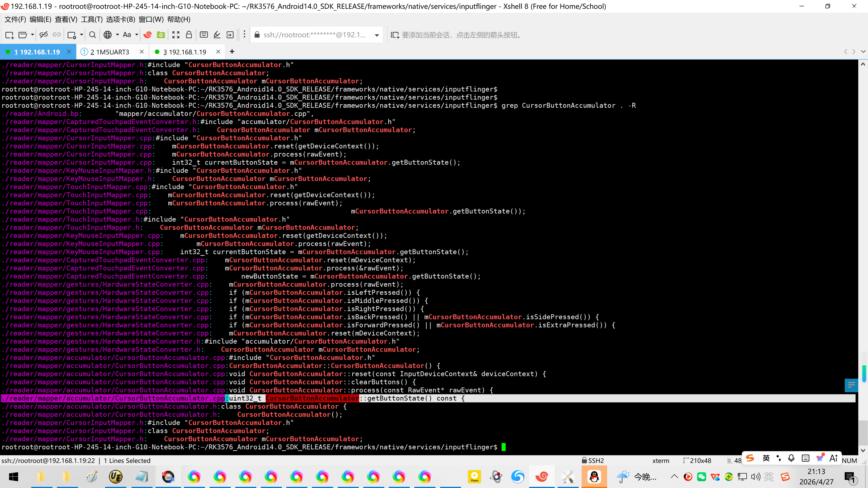
Task: Expand the open session folder dropdown arrow
Action: point(32,35)
